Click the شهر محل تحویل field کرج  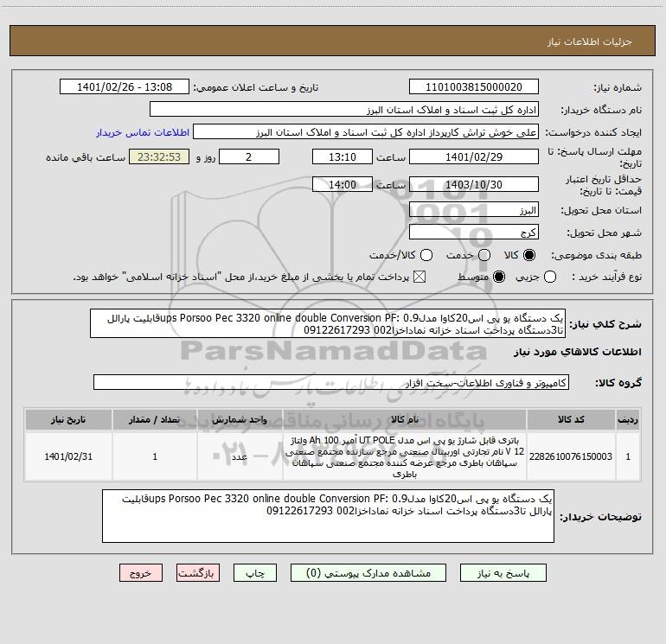(x=474, y=232)
